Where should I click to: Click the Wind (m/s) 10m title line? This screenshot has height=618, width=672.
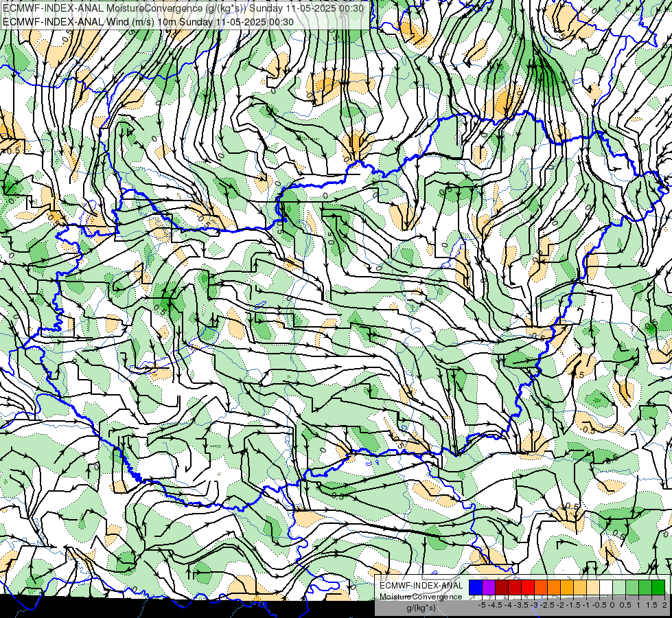pos(148,21)
